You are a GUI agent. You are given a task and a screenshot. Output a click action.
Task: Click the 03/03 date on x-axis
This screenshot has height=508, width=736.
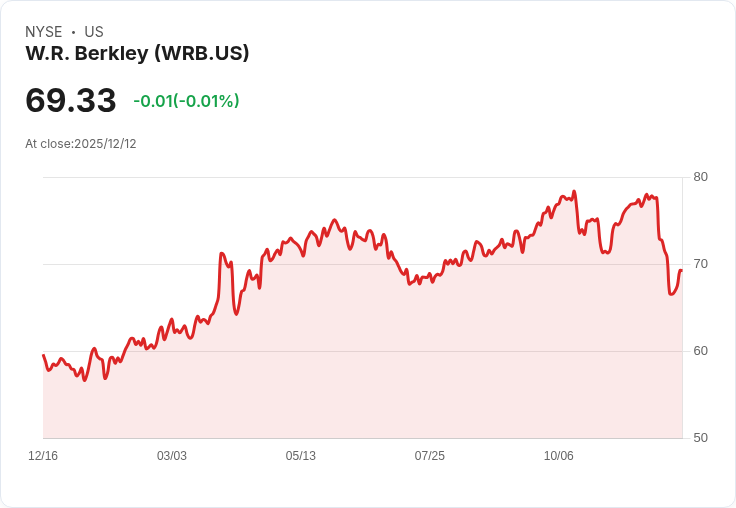pos(172,455)
